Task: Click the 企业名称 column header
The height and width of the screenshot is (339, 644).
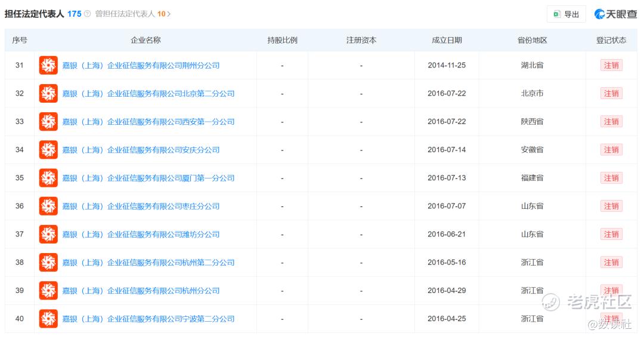Action: click(x=145, y=40)
